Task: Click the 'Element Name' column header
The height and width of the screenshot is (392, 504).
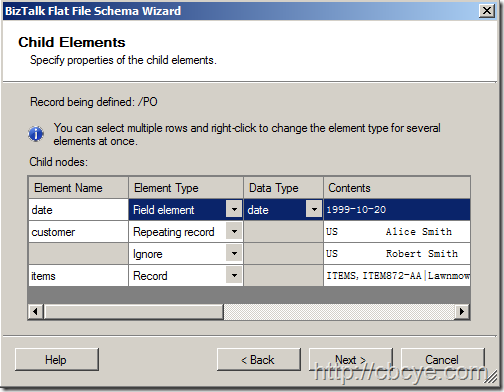Action: (x=78, y=188)
